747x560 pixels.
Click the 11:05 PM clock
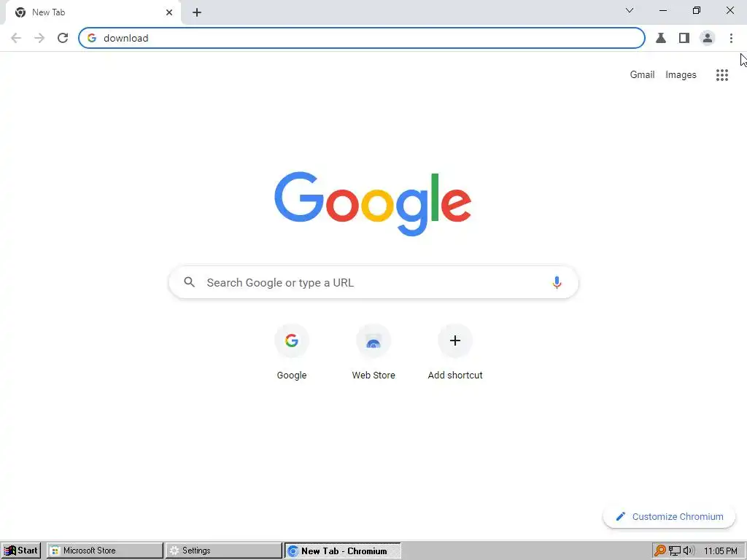(720, 551)
